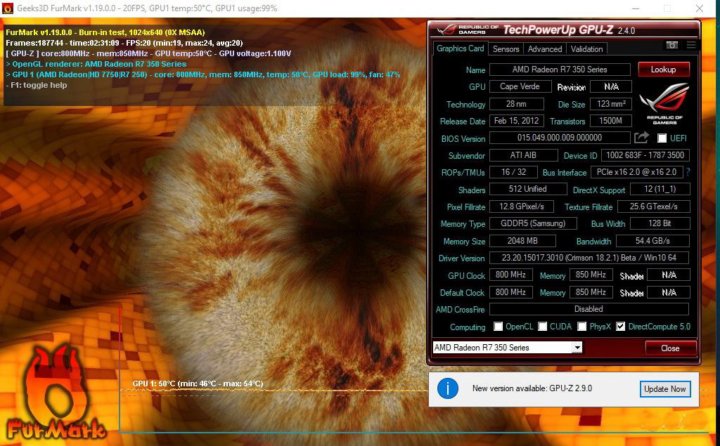720x446 pixels.
Task: Go to the Validation tab
Action: point(587,48)
